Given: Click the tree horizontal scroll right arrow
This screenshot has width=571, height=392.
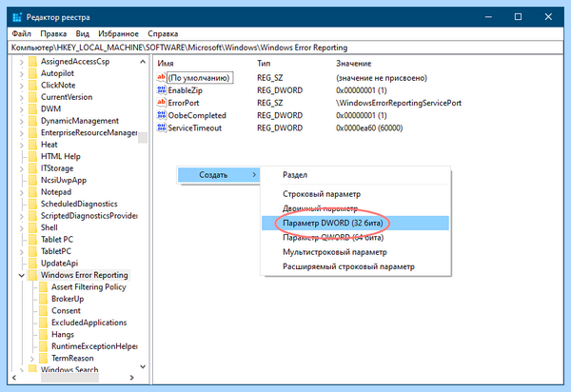Looking at the screenshot, I should [x=132, y=378].
